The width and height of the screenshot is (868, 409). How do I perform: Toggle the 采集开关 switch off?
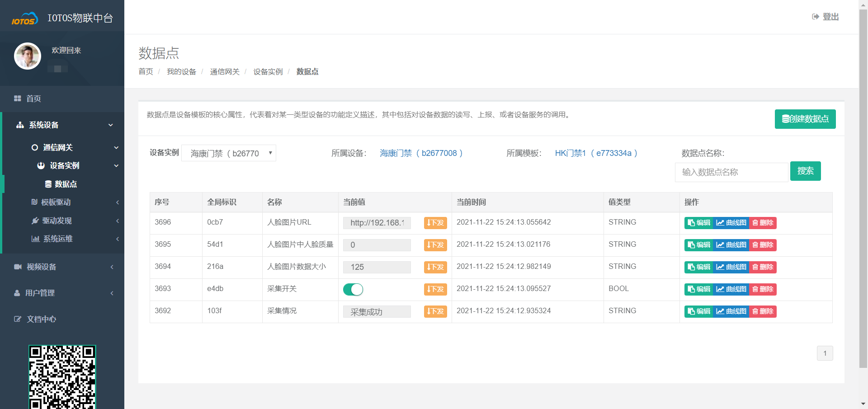pos(353,289)
